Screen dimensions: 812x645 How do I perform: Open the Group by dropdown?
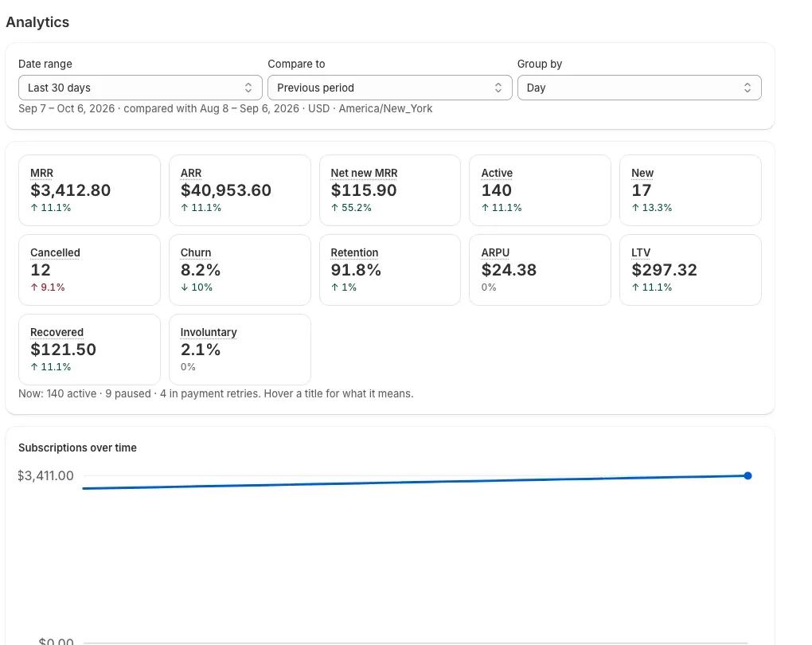pos(639,88)
